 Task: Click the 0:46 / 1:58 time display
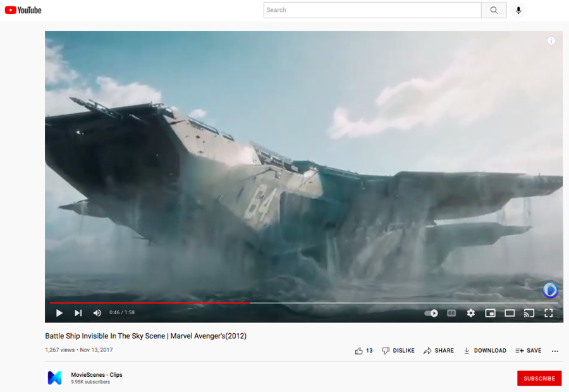(122, 312)
